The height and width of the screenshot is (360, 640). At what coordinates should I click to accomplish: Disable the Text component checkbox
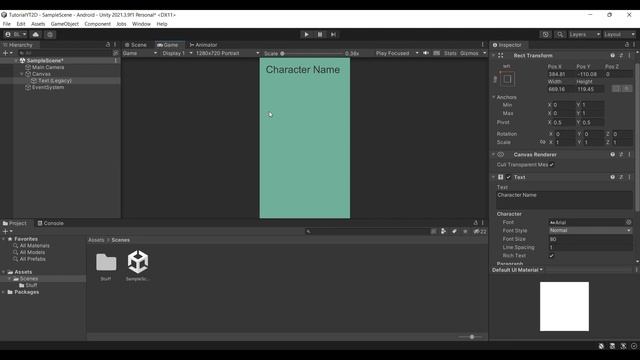tap(508, 178)
